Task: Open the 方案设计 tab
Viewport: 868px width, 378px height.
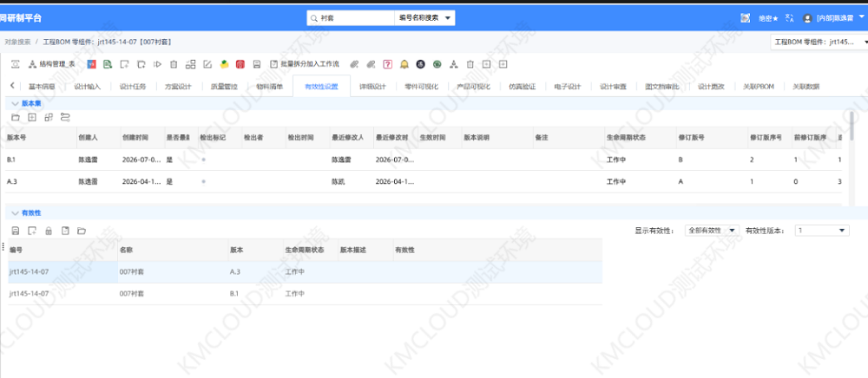Action: tap(178, 86)
